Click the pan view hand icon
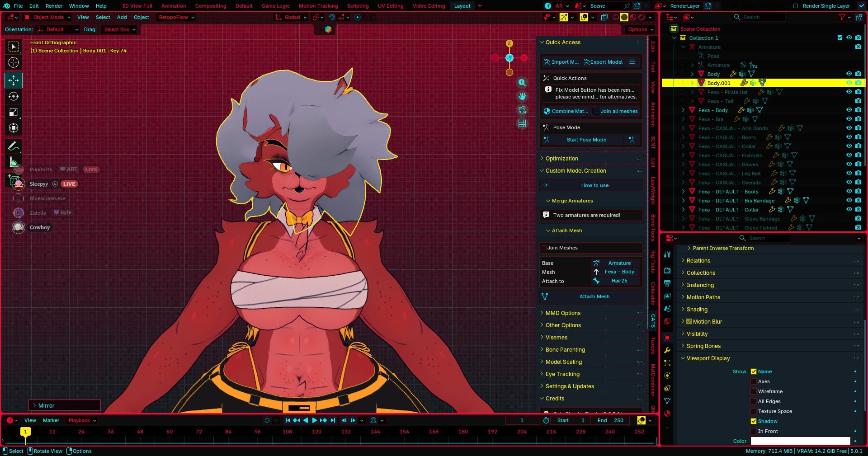 click(522, 96)
